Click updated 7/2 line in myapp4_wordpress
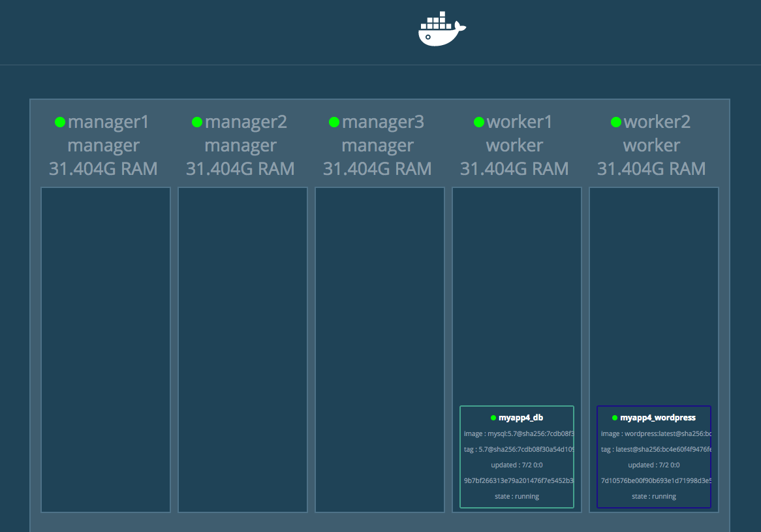 (x=654, y=465)
